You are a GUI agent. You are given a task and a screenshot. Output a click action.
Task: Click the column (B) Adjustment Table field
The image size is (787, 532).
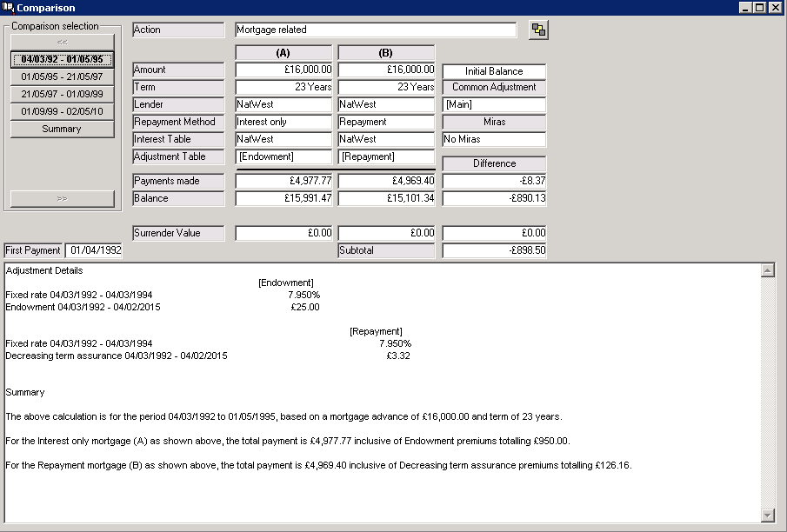(x=386, y=157)
